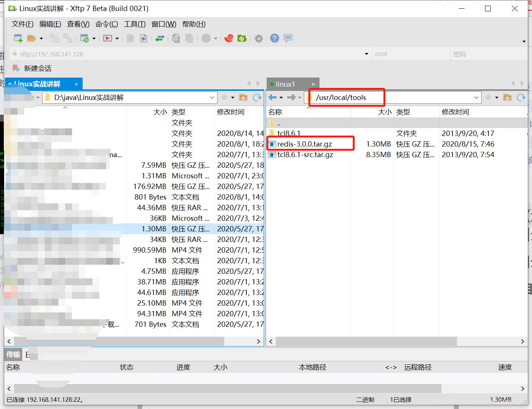Click the gray globe toolbar icon
532x409 pixels.
click(206, 38)
